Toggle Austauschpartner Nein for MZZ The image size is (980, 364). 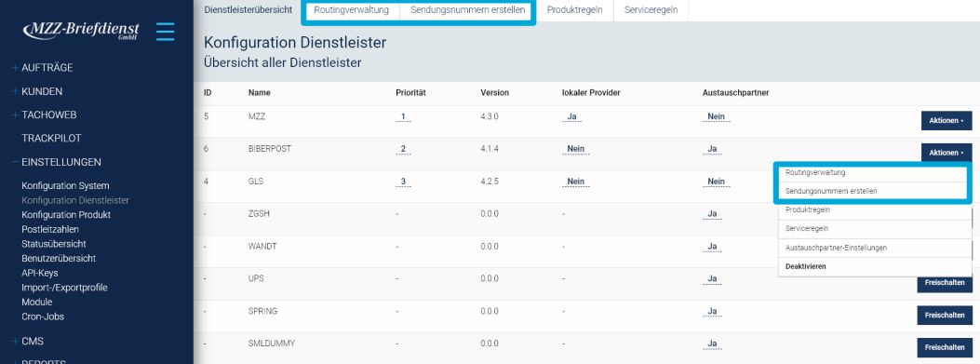716,117
